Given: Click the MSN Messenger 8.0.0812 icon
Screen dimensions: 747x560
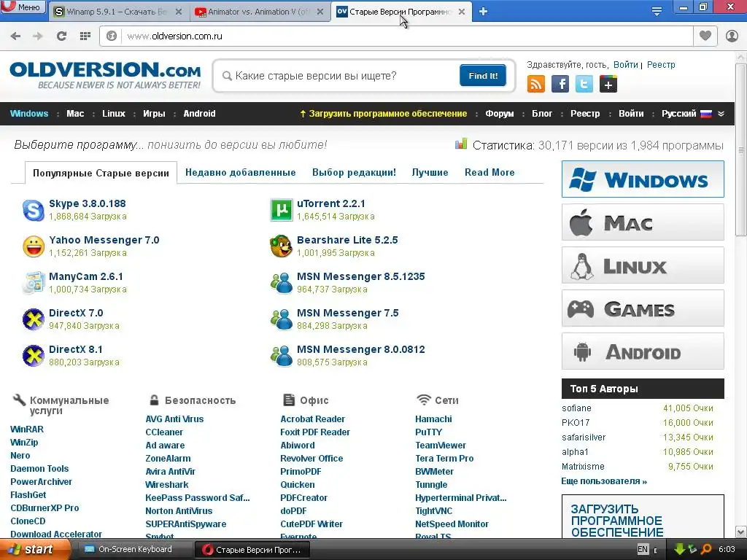Looking at the screenshot, I should pos(282,356).
